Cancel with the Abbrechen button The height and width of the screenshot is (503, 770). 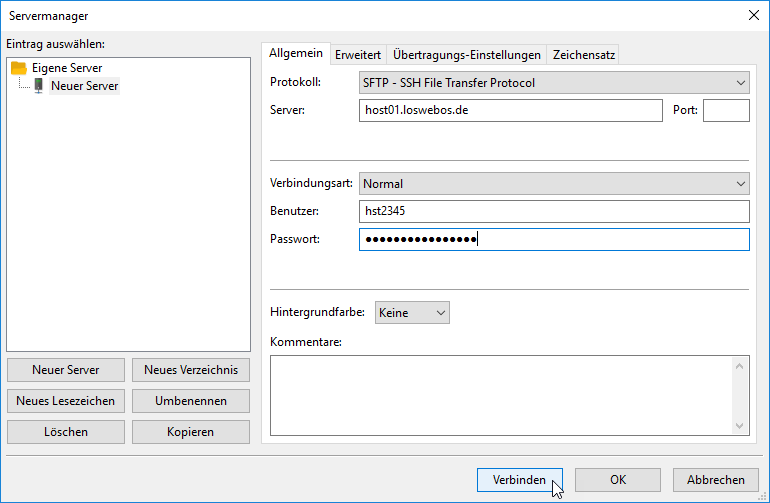click(x=716, y=480)
